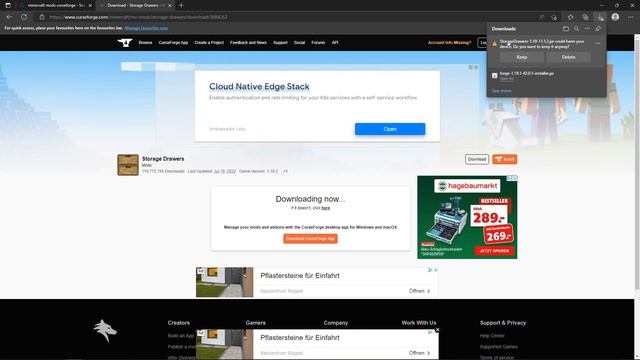Viewport: 640px width, 360px height.
Task: Click Manage favourites now link
Action: coord(146,28)
